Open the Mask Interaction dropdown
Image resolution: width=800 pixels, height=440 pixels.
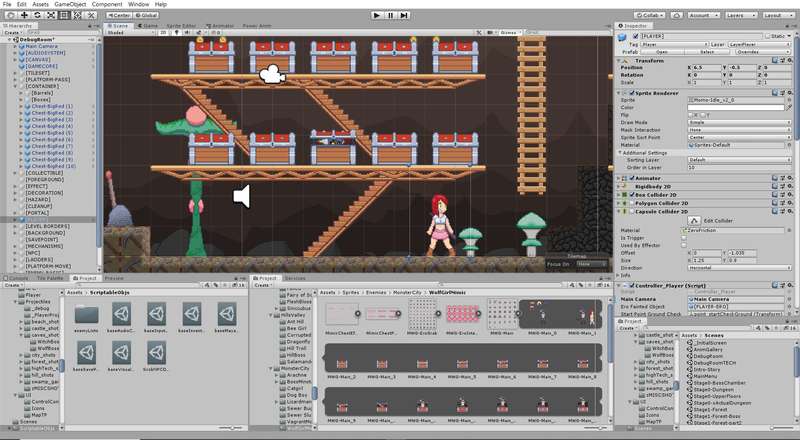pyautogui.click(x=739, y=130)
